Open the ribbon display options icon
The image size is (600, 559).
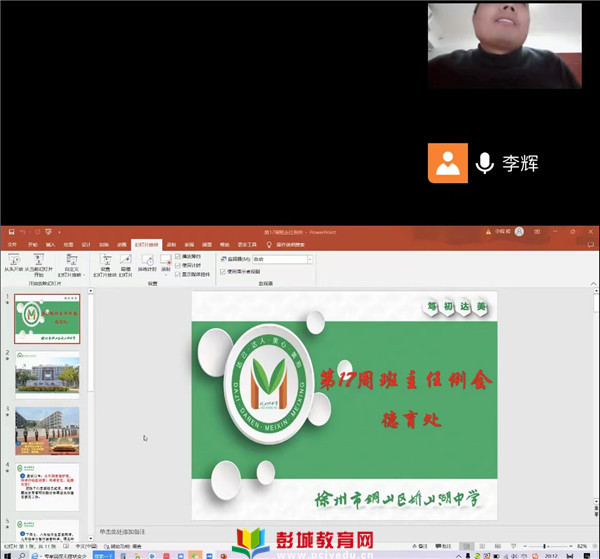tap(537, 232)
